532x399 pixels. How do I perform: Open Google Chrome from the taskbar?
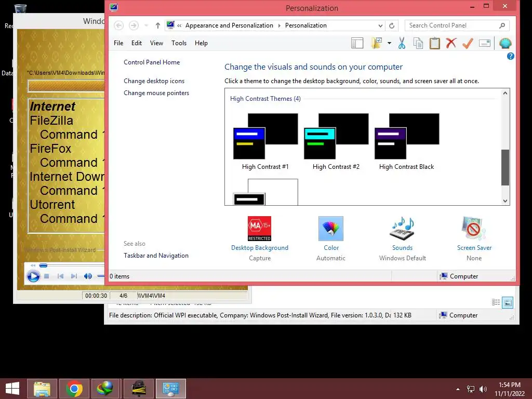(x=74, y=389)
